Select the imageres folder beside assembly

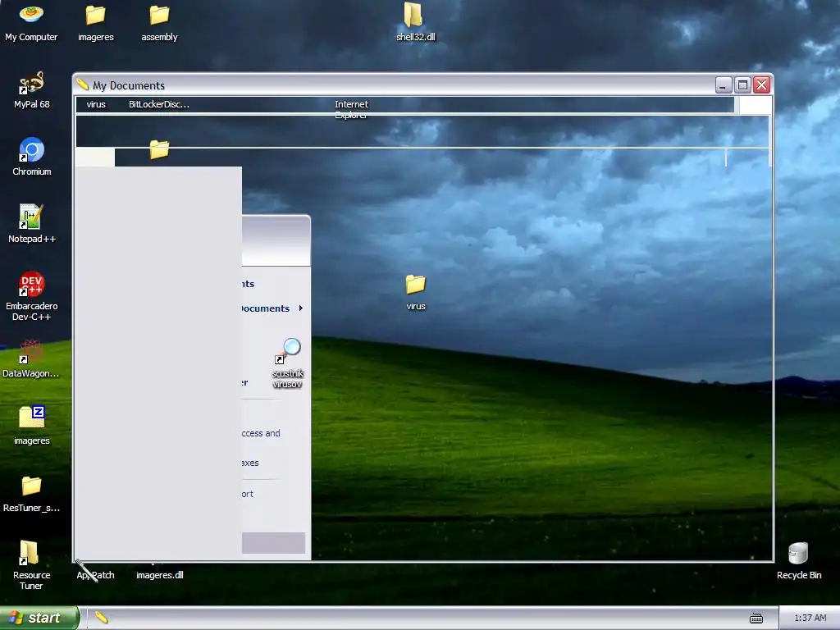point(95,22)
